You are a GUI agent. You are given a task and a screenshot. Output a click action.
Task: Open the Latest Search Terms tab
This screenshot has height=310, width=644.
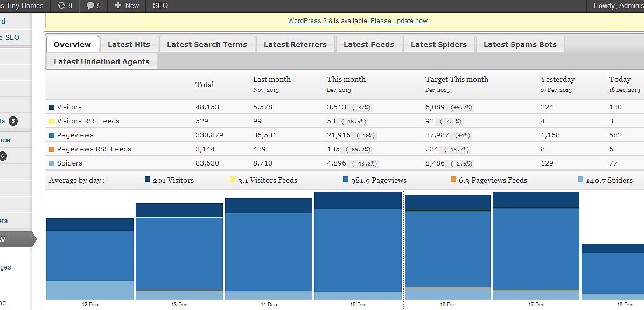click(207, 44)
